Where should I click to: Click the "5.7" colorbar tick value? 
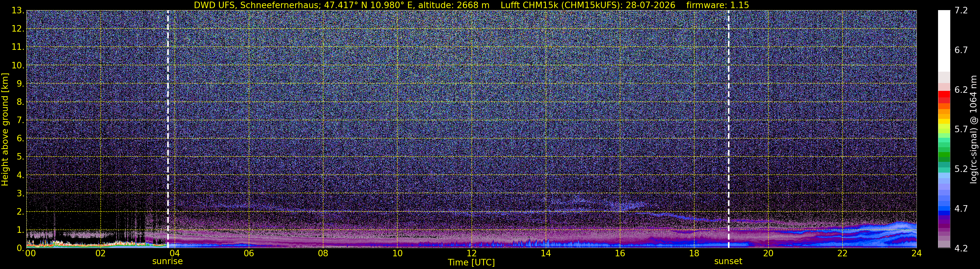(961, 130)
